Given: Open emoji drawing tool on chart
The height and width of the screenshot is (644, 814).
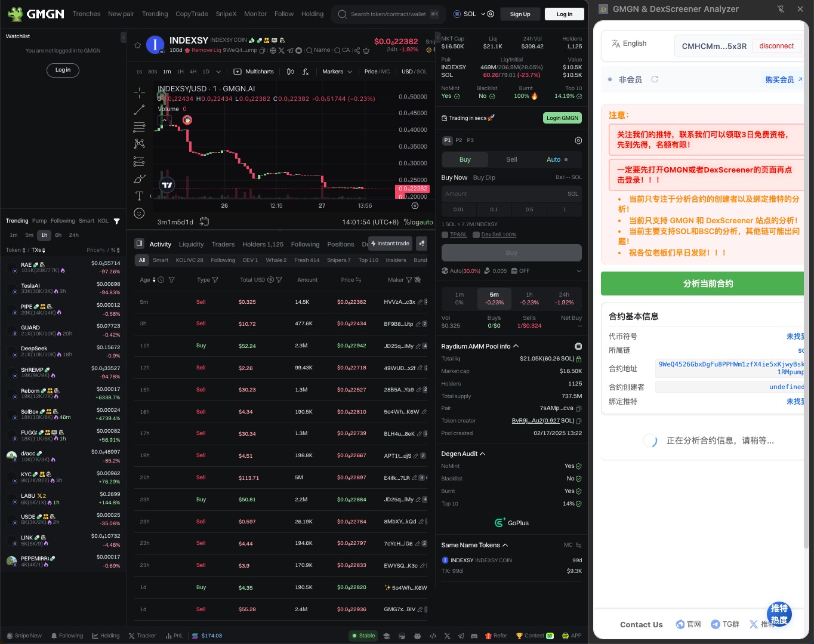Looking at the screenshot, I should pyautogui.click(x=139, y=213).
